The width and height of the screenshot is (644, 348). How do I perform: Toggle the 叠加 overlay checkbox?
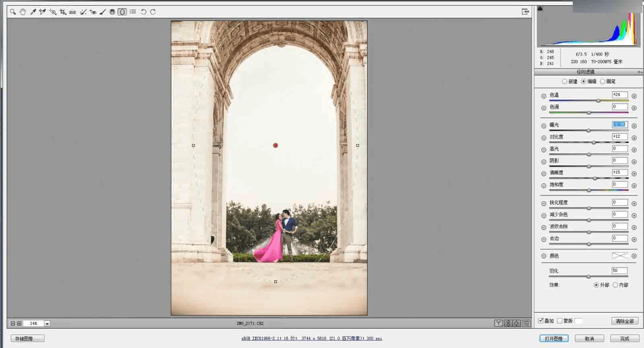(x=541, y=321)
